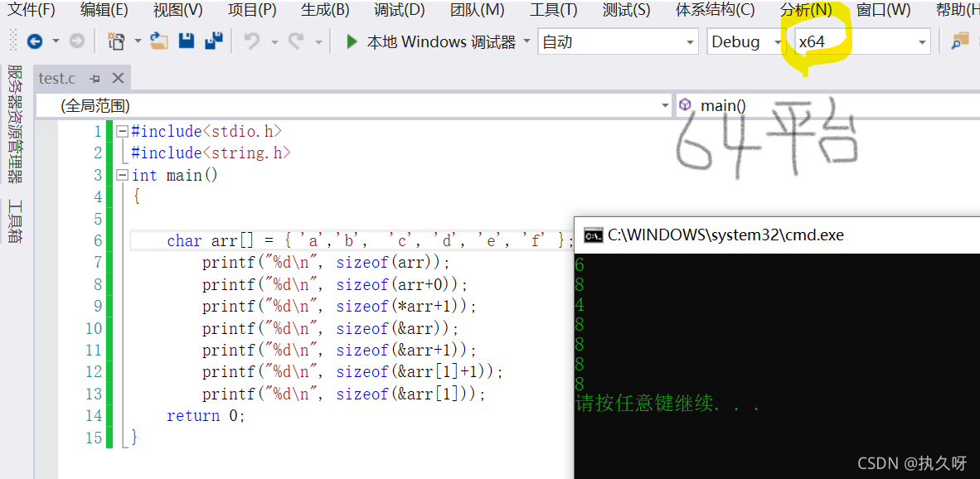Click the console text 请按任意键继续
Screen dimensions: 980x479
[x=644, y=404]
